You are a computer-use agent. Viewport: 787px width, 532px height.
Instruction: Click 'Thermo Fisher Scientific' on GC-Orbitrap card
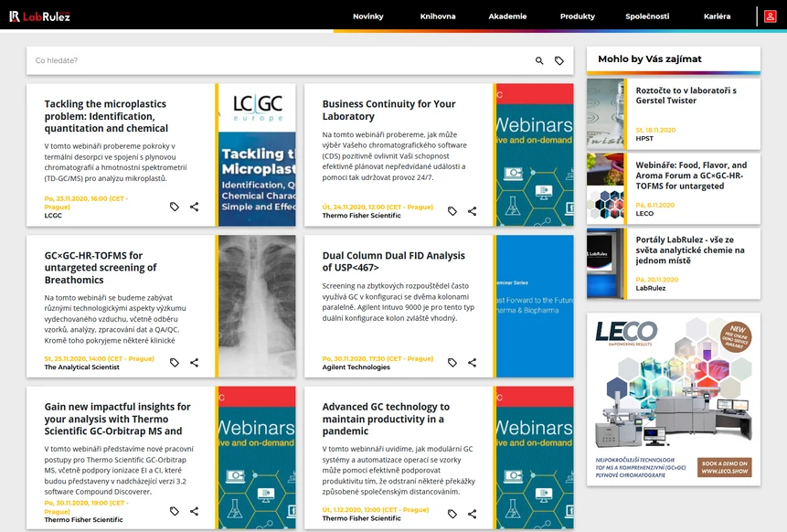tap(83, 519)
